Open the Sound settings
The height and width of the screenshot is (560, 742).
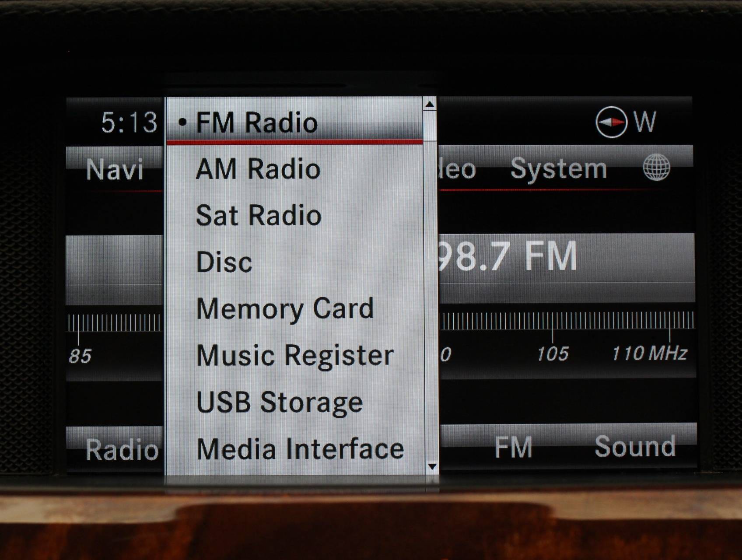(635, 447)
